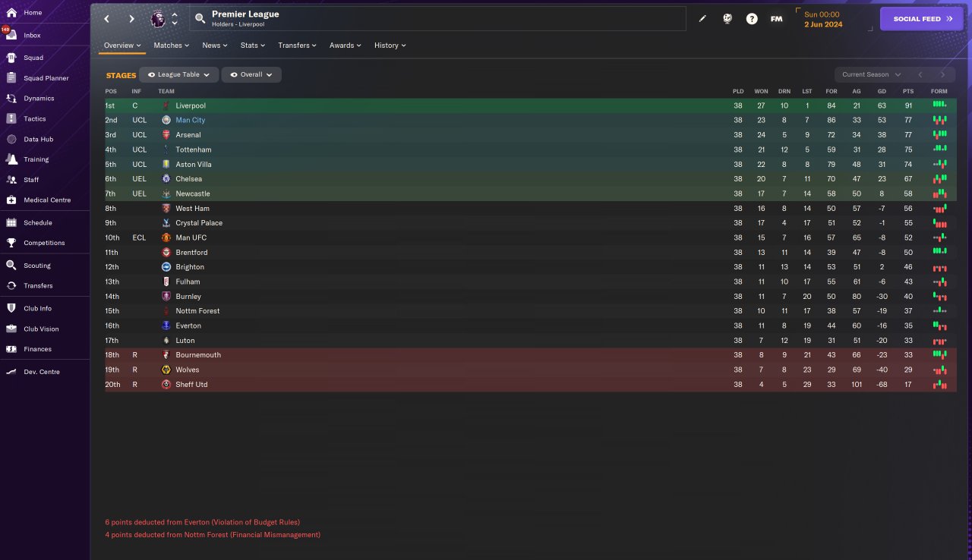
Task: Open the Matches tab menu
Action: 172,46
